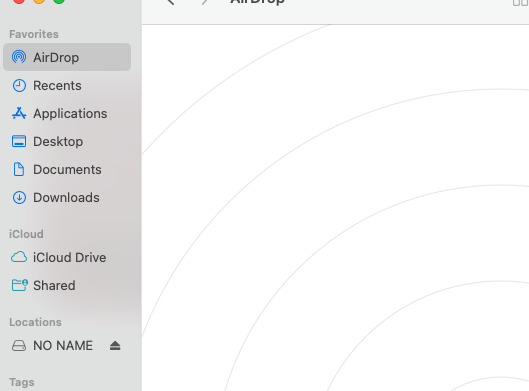
Task: Click the iCloud section header
Action: coord(26,234)
